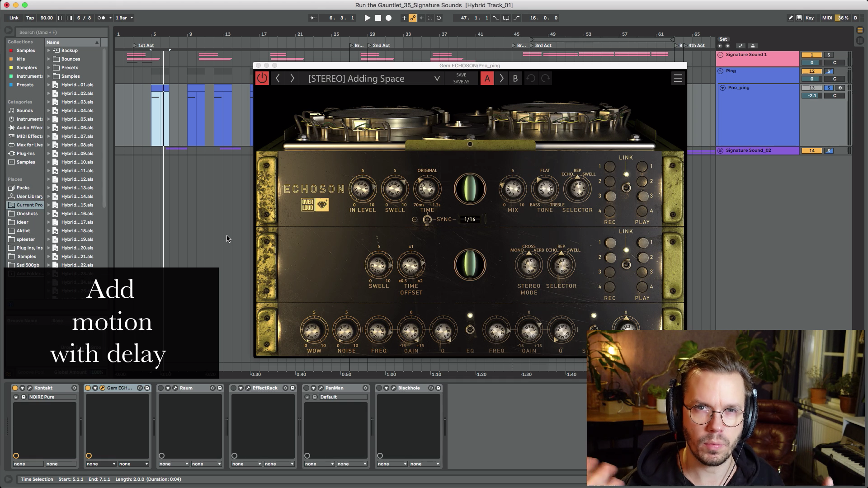This screenshot has width=868, height=488.
Task: Fold the Pno_ping track
Action: [722, 88]
